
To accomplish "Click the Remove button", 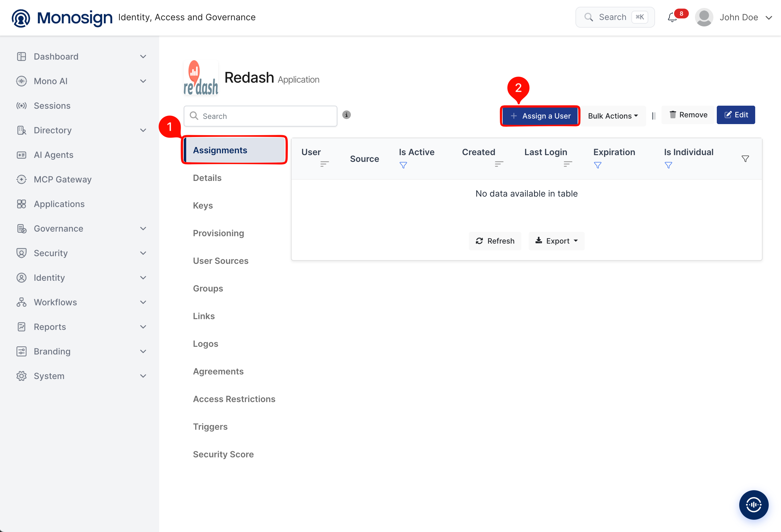I will 687,115.
